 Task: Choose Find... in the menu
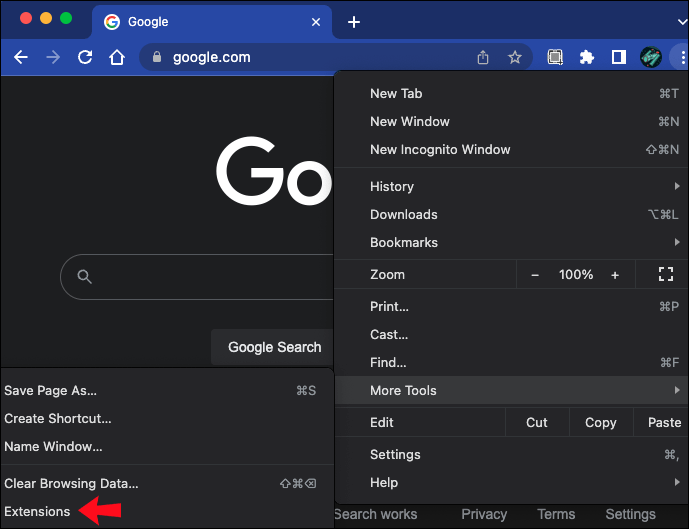pyautogui.click(x=511, y=363)
